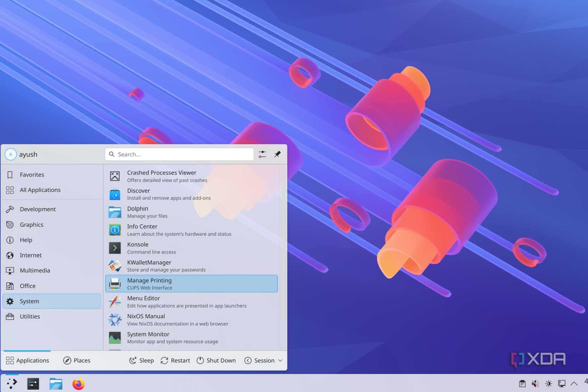The width and height of the screenshot is (588, 392).
Task: Open the NixOS Manual
Action: (191, 320)
